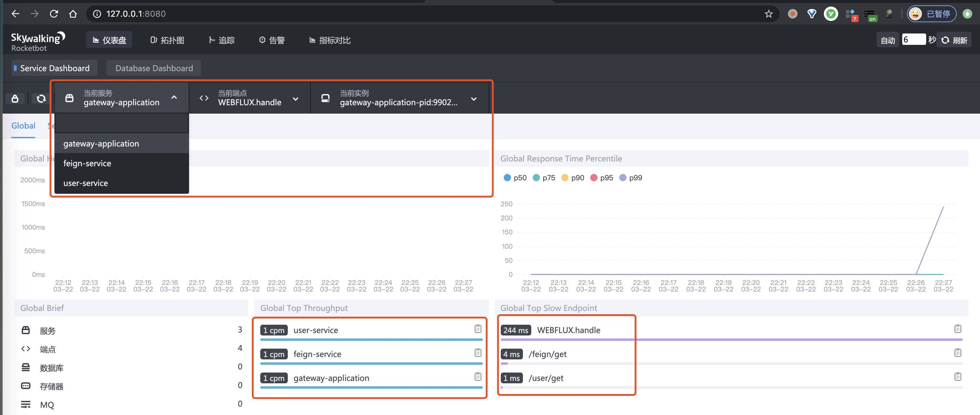The image size is (980, 415).
Task: Copy feign-service throughput row via clipboard icon
Action: point(478,353)
